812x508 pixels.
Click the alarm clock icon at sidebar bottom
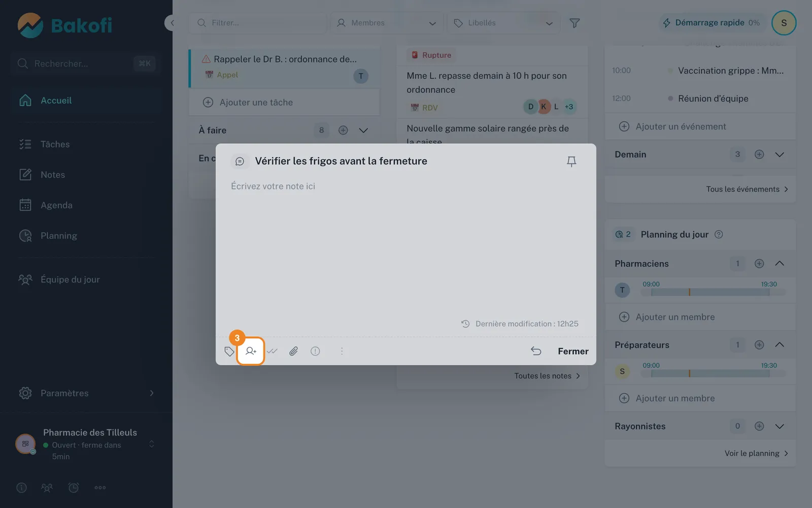tap(74, 488)
